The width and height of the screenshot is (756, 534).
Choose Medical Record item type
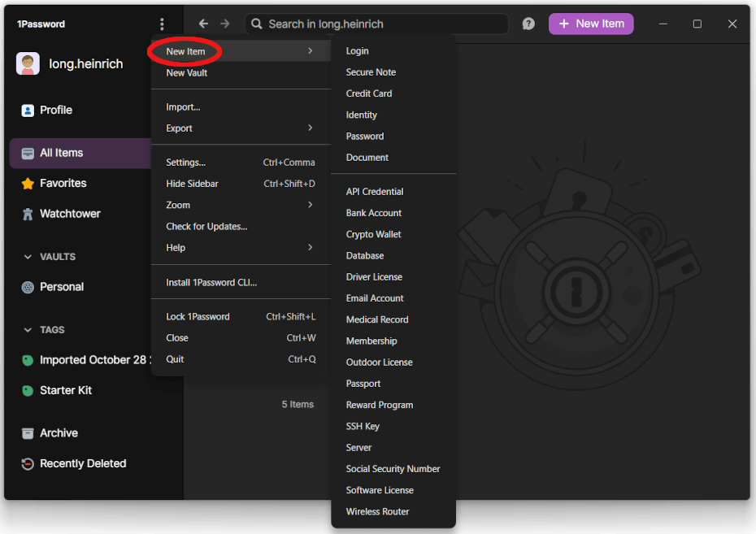(393, 319)
